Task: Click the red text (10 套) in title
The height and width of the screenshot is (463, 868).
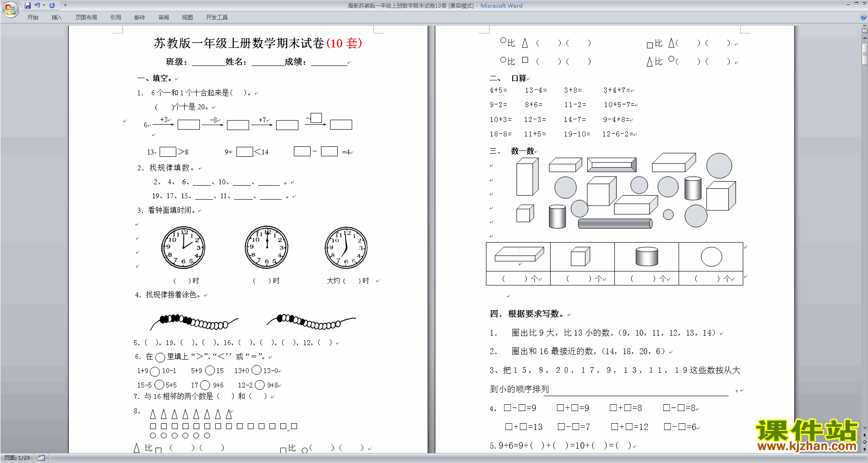Action: [344, 43]
